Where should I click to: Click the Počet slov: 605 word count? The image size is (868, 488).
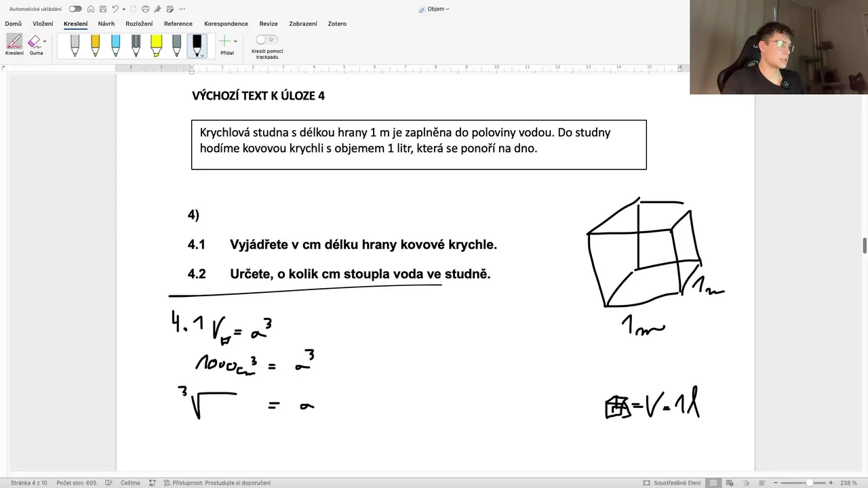(x=77, y=483)
